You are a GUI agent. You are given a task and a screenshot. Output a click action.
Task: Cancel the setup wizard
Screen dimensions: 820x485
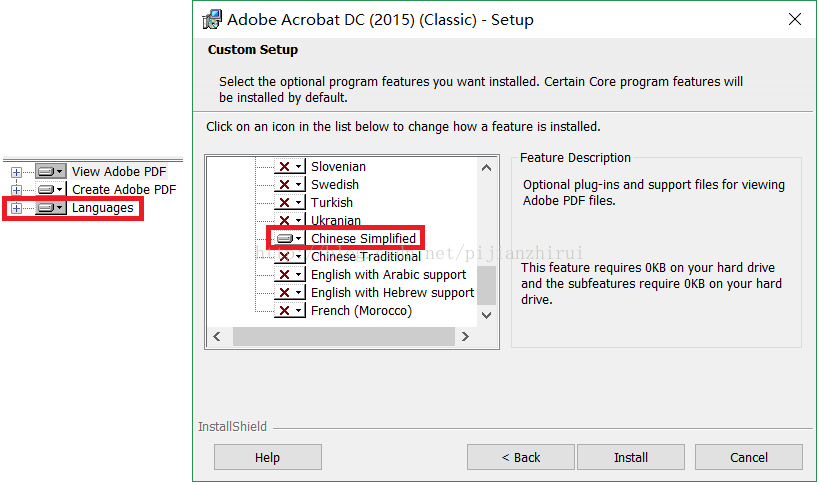pyautogui.click(x=749, y=457)
